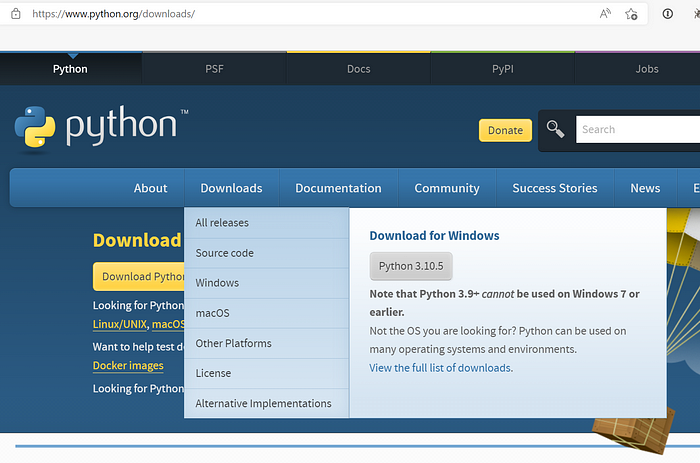Click the address bar URL
Image resolution: width=700 pixels, height=463 pixels.
click(x=113, y=14)
